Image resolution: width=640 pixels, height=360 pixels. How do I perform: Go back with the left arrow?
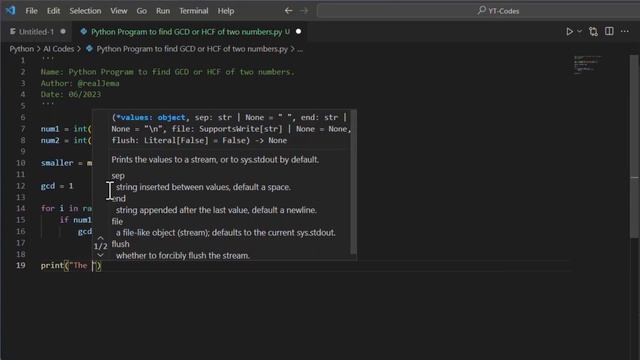tap(289, 11)
